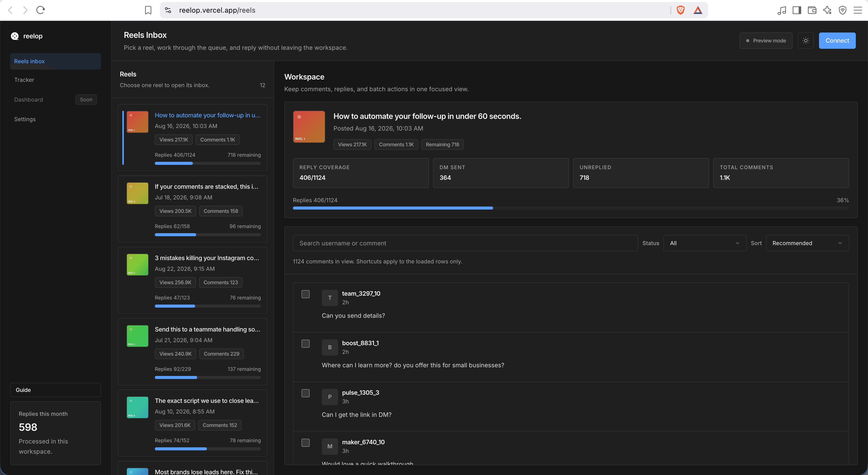The height and width of the screenshot is (475, 868).
Task: Click the T avatar for team_3297_10
Action: tap(329, 298)
